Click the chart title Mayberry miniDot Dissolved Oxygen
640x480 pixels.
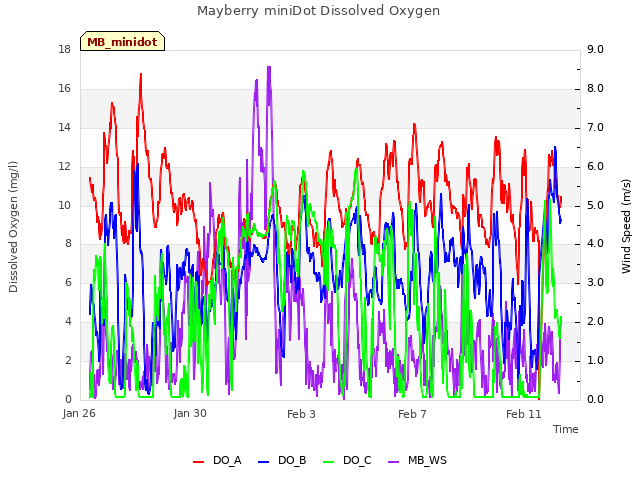click(x=318, y=11)
